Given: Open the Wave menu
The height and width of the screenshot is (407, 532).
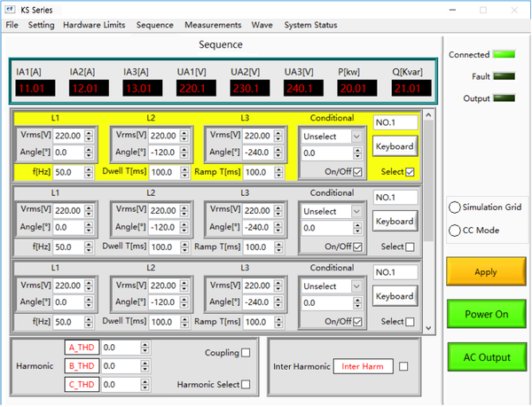Looking at the screenshot, I should [262, 25].
